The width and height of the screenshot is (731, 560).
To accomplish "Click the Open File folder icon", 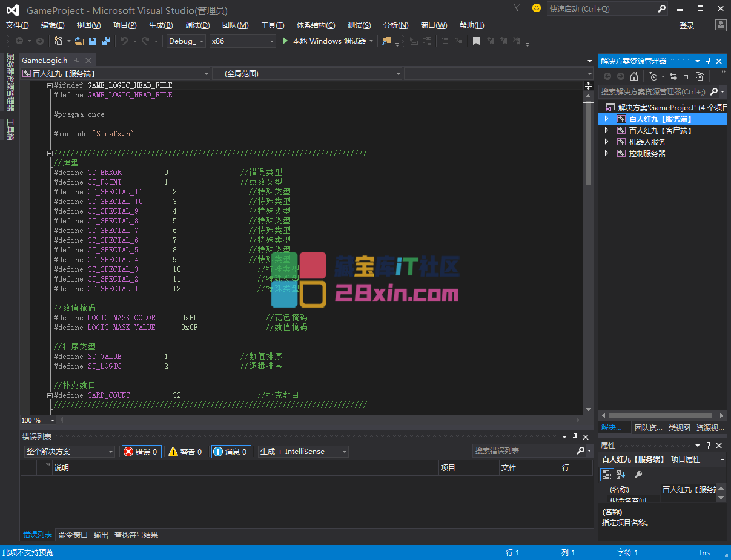I will 79,41.
